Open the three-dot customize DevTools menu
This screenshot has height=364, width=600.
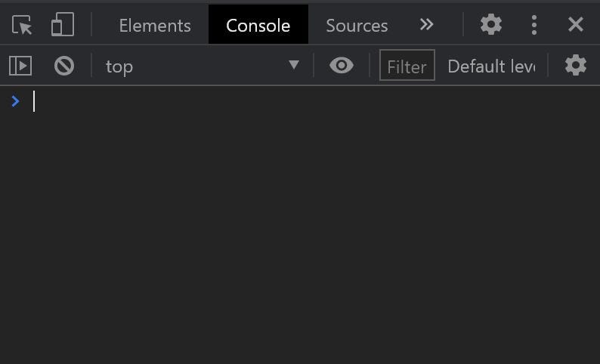[534, 25]
